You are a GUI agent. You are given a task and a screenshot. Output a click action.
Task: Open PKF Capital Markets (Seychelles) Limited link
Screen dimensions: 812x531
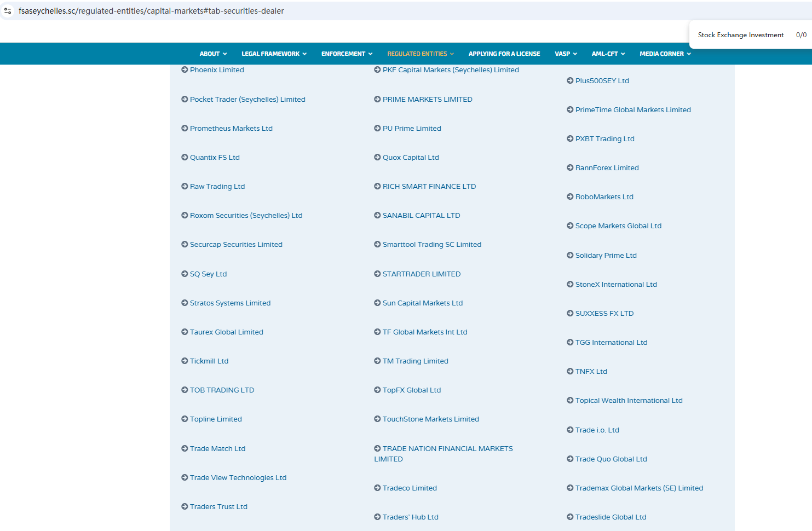[451, 70]
